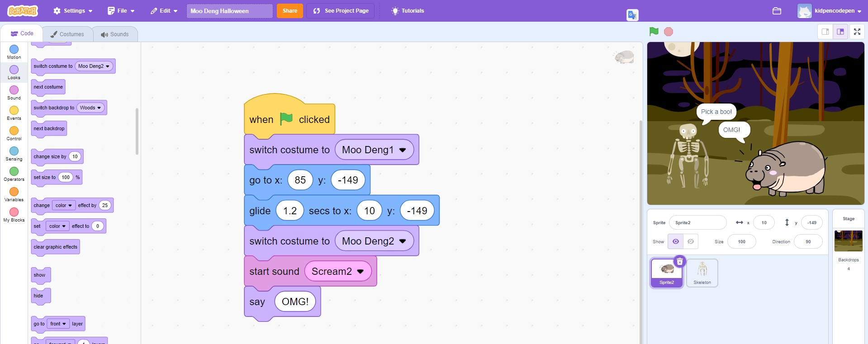Open the Settings menu
This screenshot has height=344, width=868.
coord(73,11)
